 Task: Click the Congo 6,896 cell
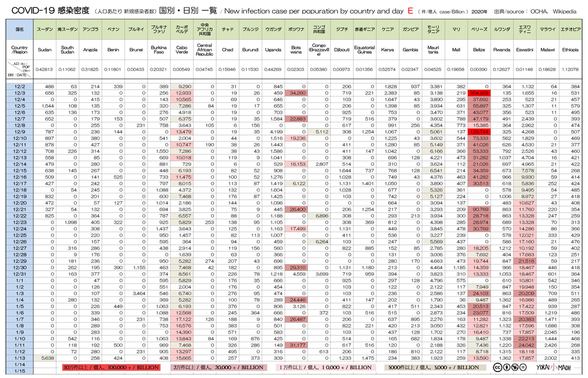(x=319, y=216)
